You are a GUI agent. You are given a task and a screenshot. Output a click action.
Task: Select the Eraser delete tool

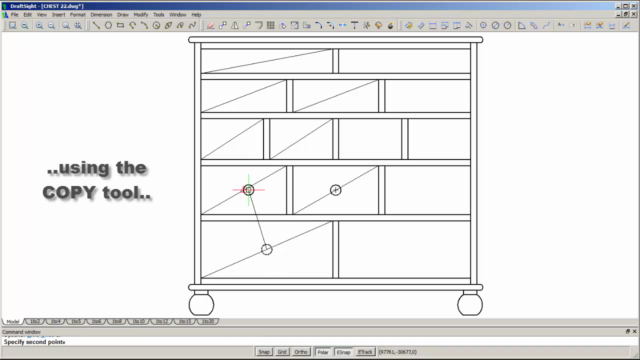[211, 25]
